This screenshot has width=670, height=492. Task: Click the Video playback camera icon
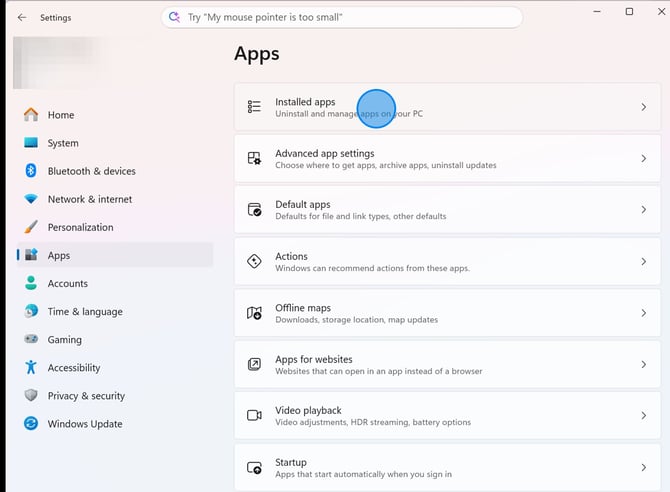pyautogui.click(x=254, y=415)
